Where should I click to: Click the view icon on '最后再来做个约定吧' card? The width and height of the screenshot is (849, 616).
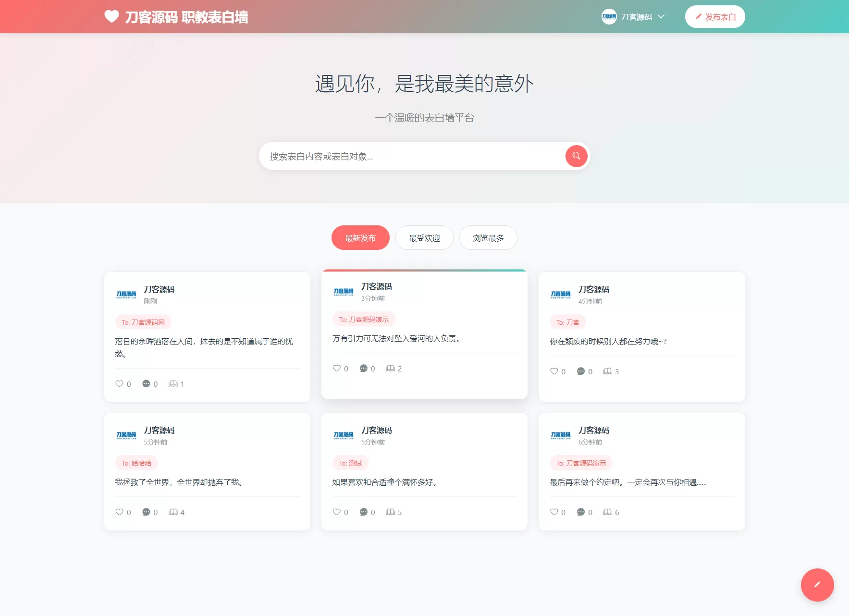(607, 512)
